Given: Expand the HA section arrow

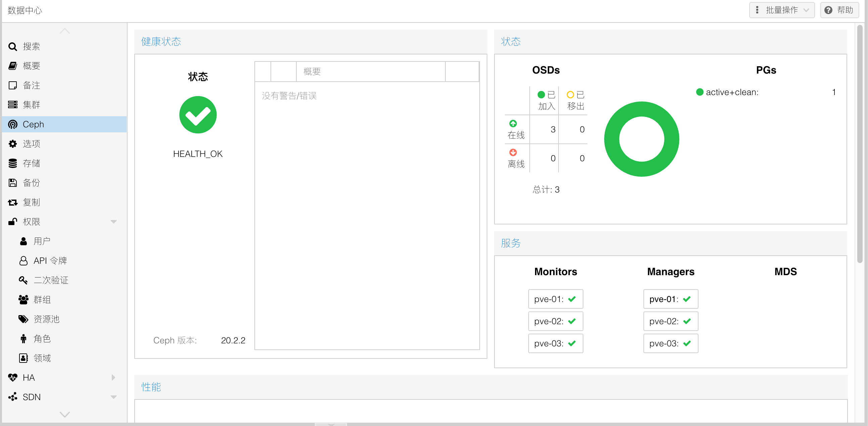Looking at the screenshot, I should click(113, 377).
